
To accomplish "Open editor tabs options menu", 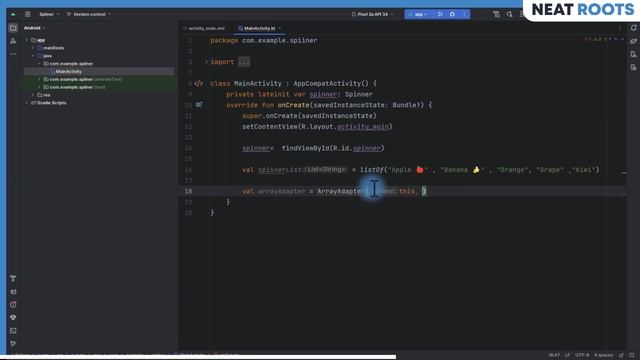I will tap(620, 28).
